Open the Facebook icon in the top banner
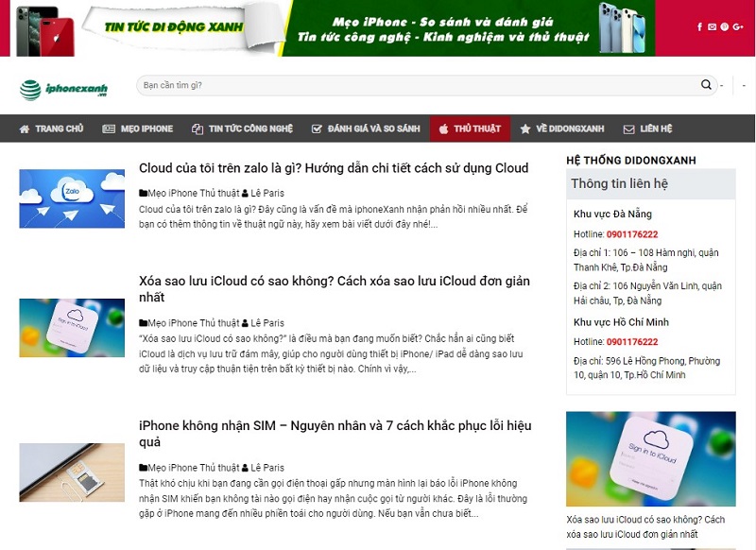This screenshot has height=550, width=756. (x=699, y=27)
